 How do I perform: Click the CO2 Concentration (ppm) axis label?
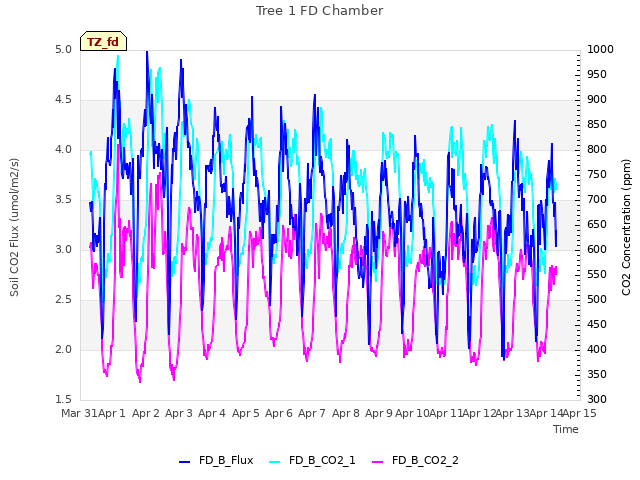(x=626, y=227)
